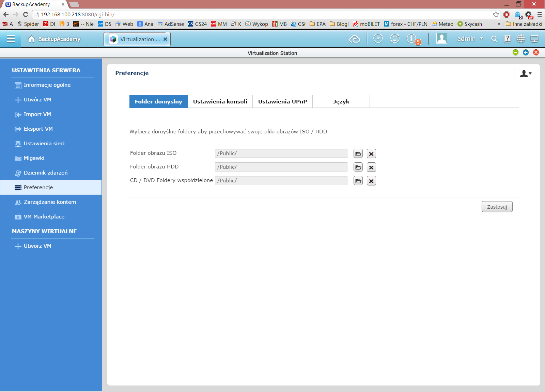Open Eksport VM sidebar item

(51, 129)
